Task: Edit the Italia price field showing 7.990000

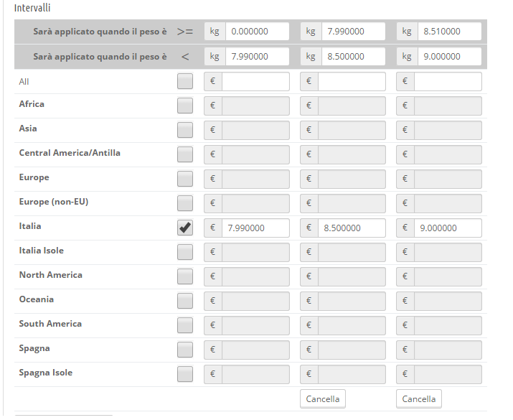Action: pos(255,228)
